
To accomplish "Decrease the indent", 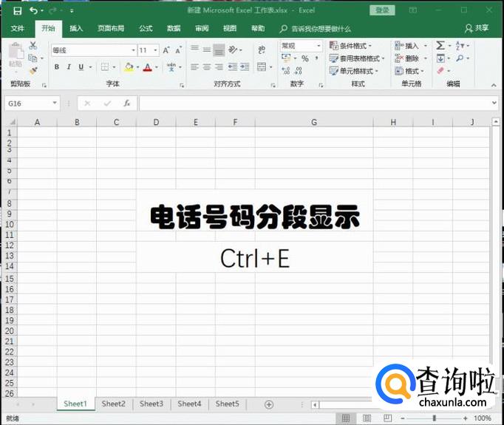I will point(232,67).
